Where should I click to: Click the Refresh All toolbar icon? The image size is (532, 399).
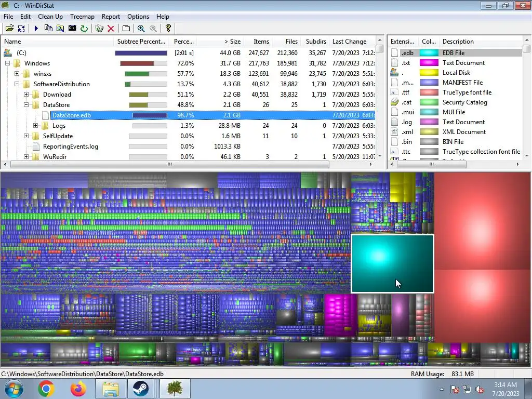21,29
